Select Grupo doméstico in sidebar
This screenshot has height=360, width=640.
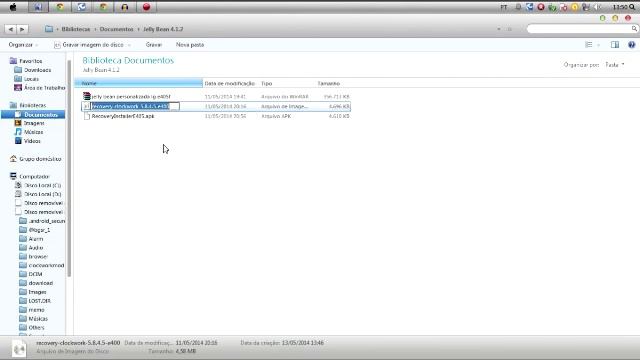click(x=40, y=159)
